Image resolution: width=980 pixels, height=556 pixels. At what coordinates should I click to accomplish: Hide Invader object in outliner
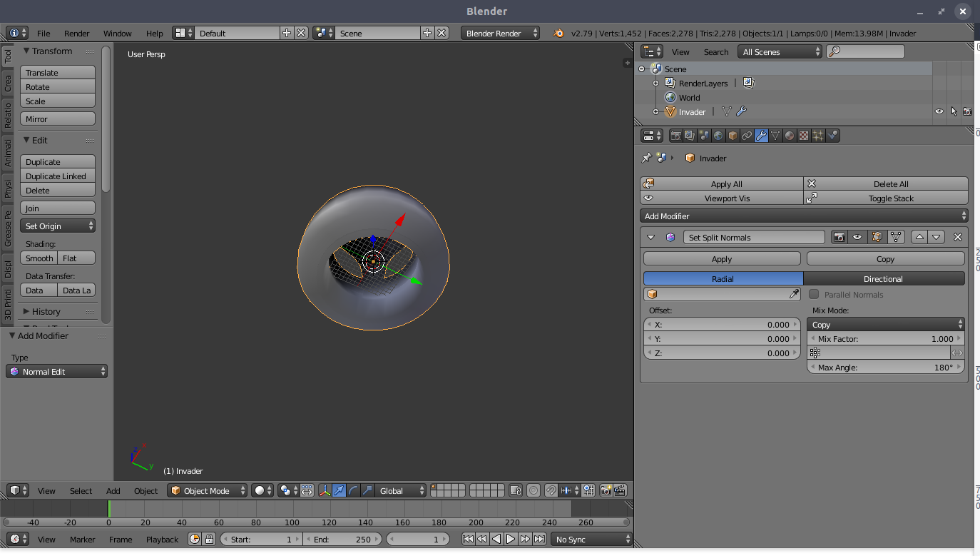pos(939,111)
